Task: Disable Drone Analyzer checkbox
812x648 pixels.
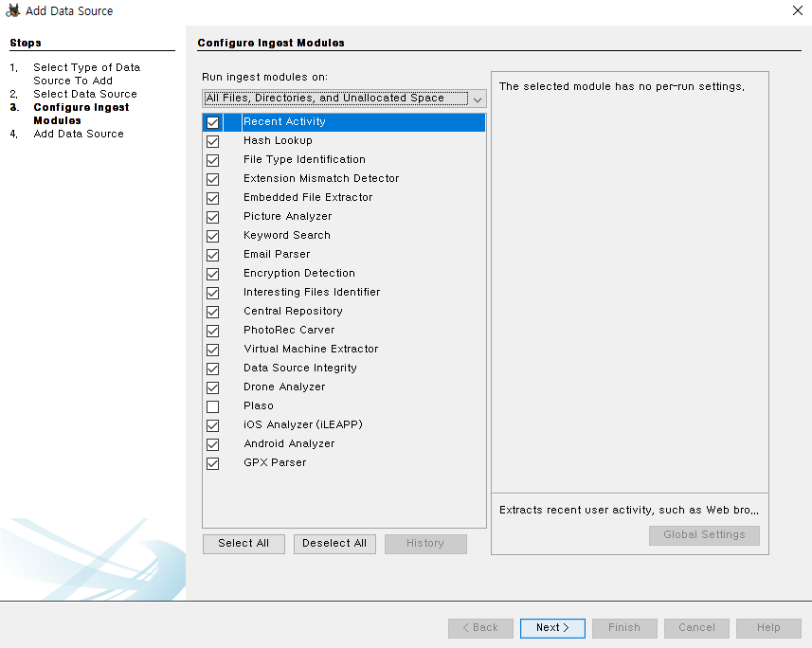Action: 213,388
